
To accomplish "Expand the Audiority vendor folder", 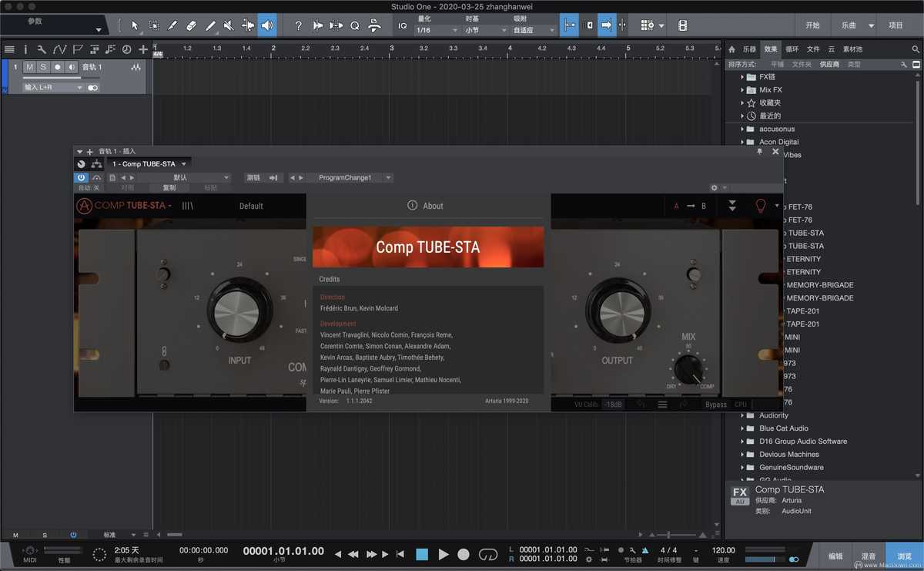I will pyautogui.click(x=743, y=415).
